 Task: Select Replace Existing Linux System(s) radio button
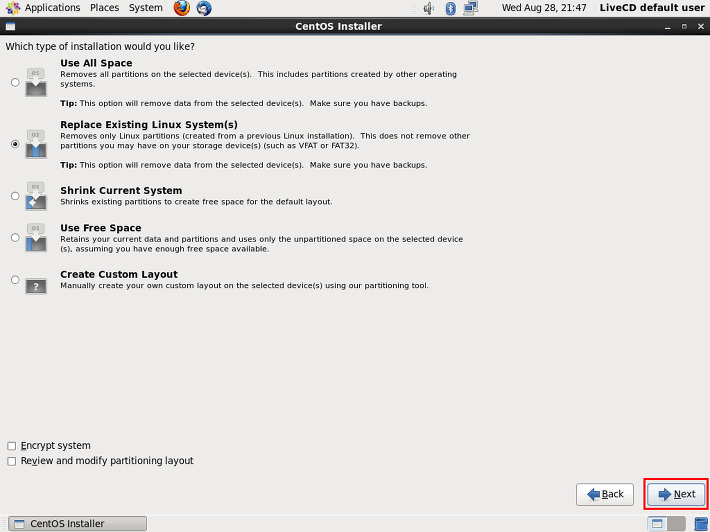[x=15, y=144]
